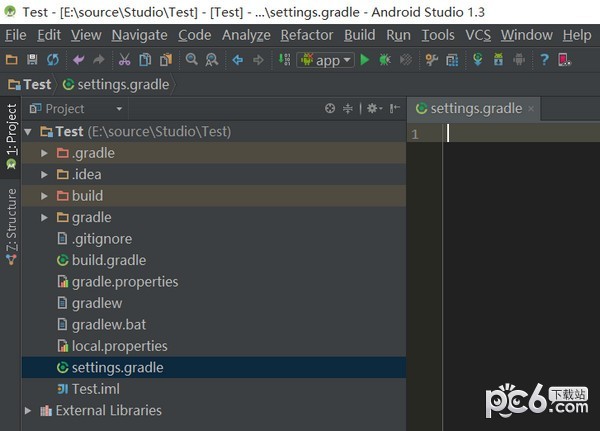Click the Project Structure icon
The width and height of the screenshot is (600, 431).
tap(452, 60)
